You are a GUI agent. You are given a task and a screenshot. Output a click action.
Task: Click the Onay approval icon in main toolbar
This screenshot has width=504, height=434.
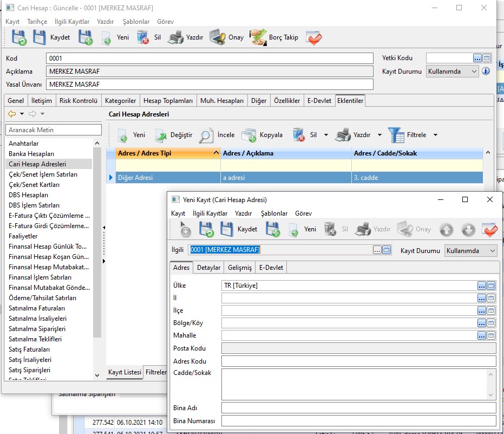click(x=218, y=37)
